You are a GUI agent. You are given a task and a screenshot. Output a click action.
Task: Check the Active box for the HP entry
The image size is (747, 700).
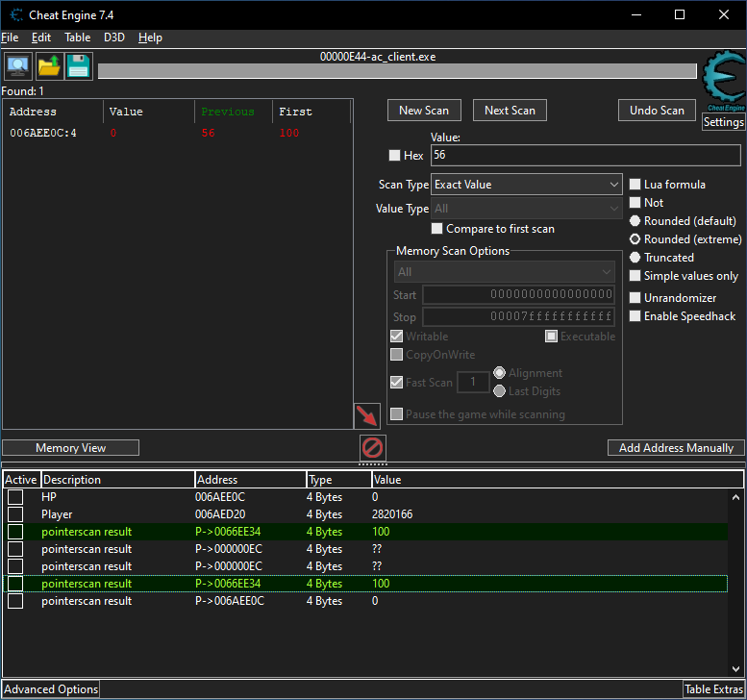[x=15, y=497]
